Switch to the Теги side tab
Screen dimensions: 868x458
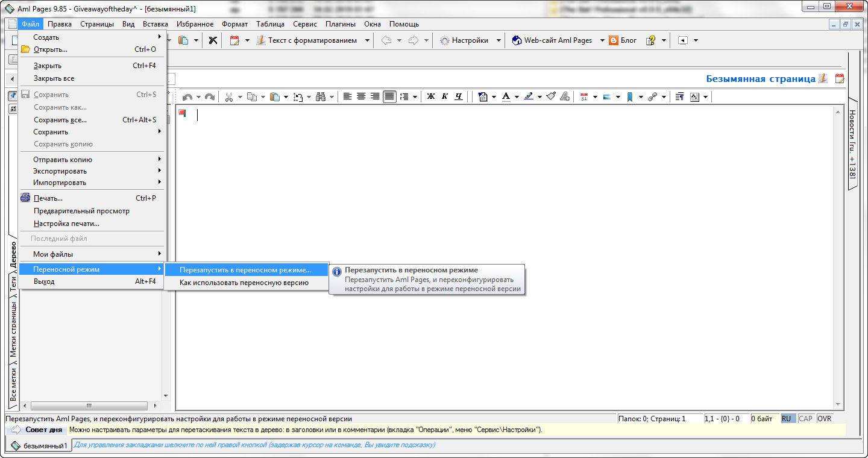click(13, 284)
